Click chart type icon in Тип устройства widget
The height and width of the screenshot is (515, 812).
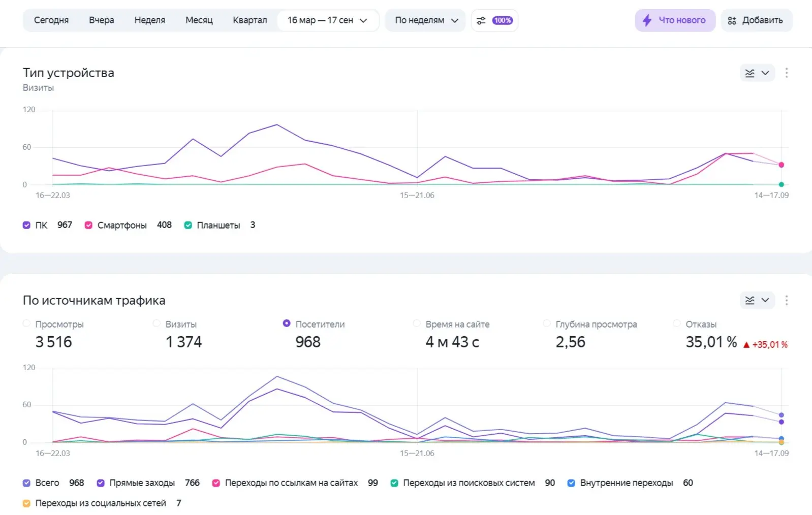(x=750, y=73)
